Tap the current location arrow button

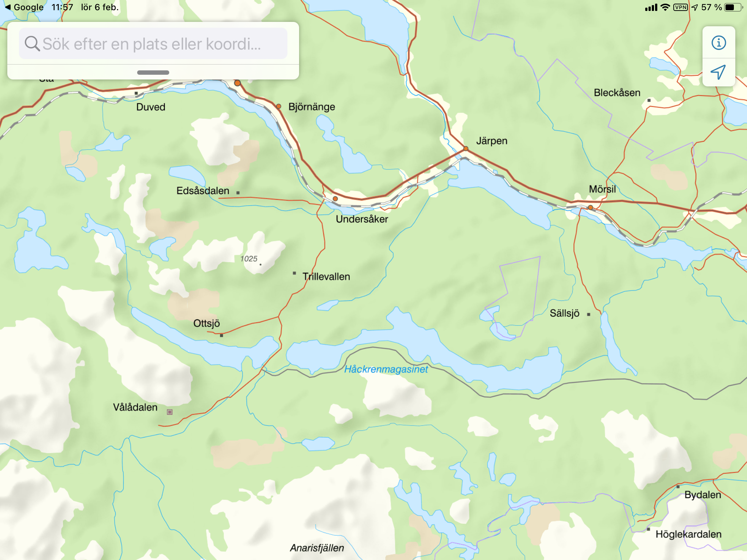click(719, 72)
